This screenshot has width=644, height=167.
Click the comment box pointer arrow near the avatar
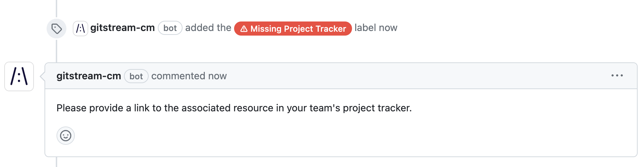(43, 76)
